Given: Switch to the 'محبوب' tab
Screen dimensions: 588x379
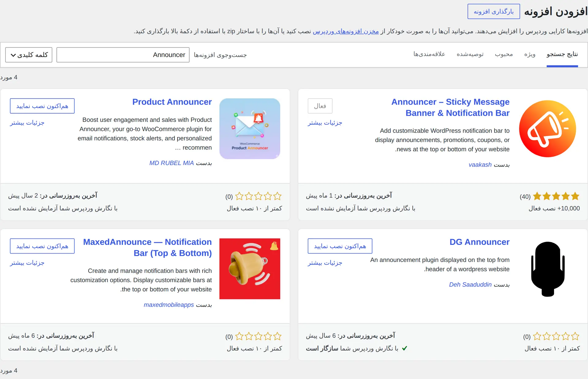Looking at the screenshot, I should click(504, 54).
